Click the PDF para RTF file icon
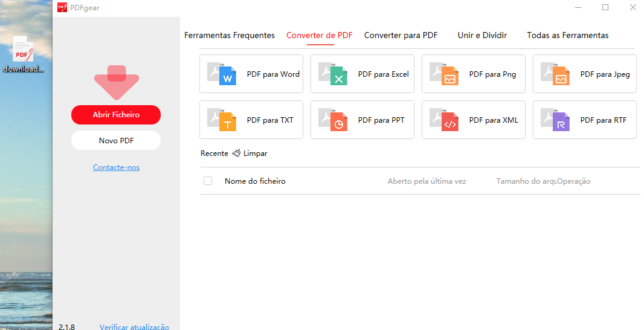The height and width of the screenshot is (330, 644). 555,120
